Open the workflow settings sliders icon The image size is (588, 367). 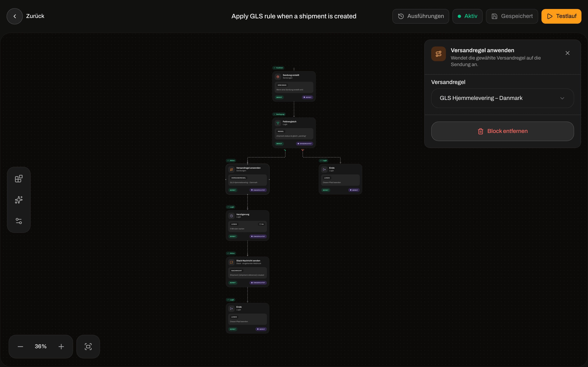[x=19, y=221]
